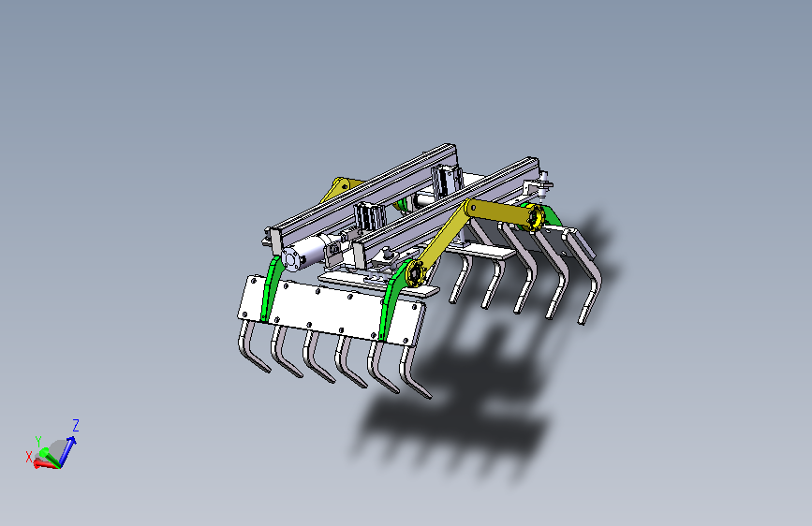Select the white front mounting plate of the rake
812x526 pixels.
click(332, 311)
